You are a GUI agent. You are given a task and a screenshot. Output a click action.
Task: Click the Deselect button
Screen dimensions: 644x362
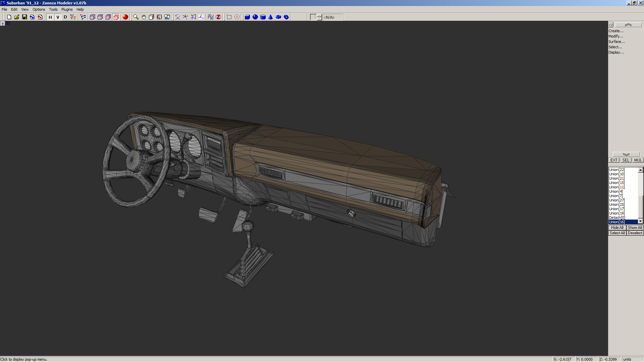[x=635, y=233]
